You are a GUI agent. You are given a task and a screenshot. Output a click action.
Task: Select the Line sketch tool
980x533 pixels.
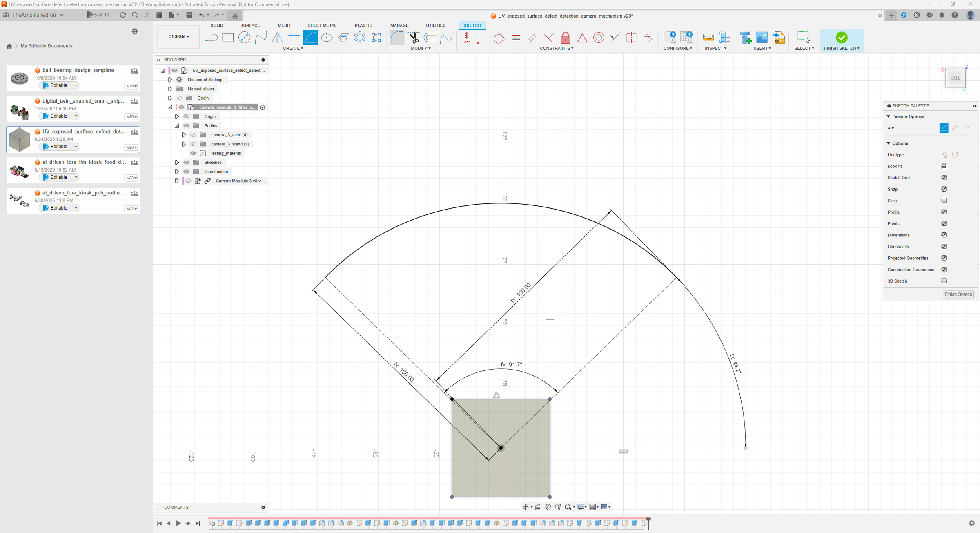tap(211, 38)
